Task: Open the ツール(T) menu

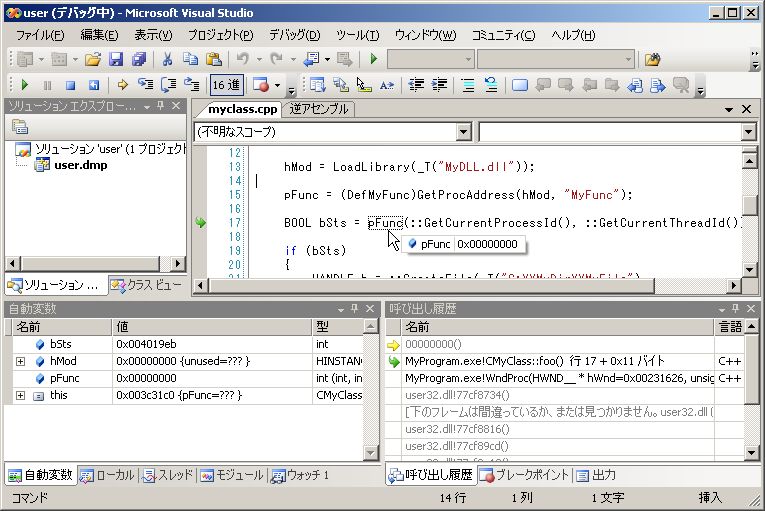Action: (x=358, y=35)
